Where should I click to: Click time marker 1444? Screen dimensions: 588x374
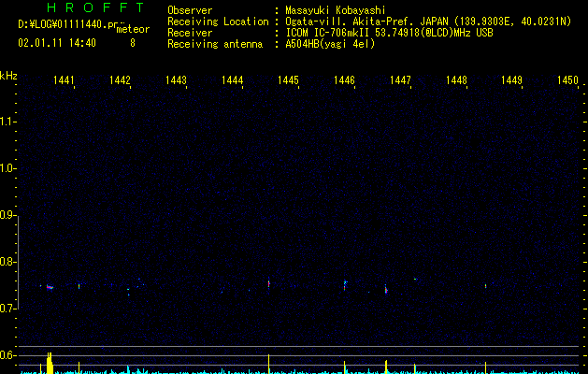pos(232,79)
